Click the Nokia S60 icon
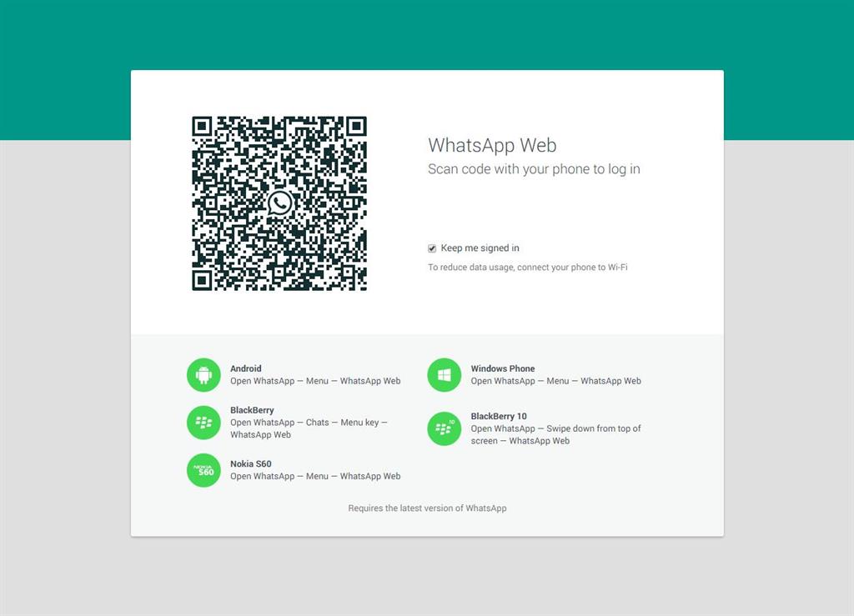 tap(203, 470)
